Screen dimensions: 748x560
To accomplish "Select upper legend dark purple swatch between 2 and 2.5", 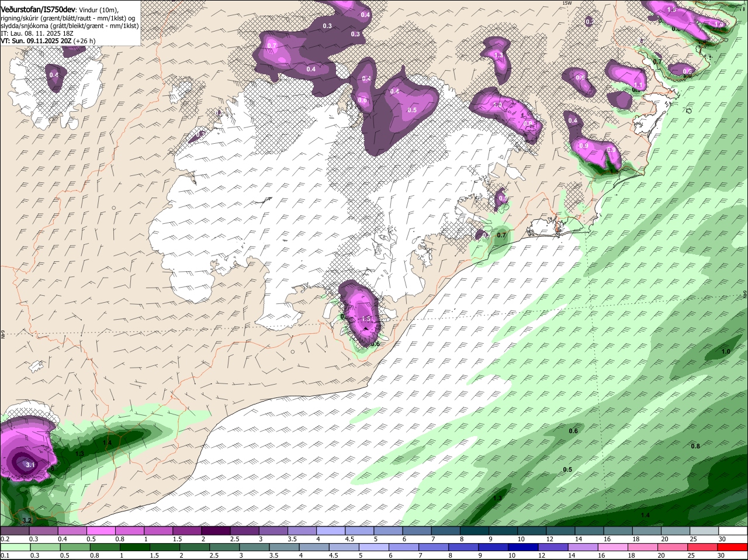I will point(216,531).
